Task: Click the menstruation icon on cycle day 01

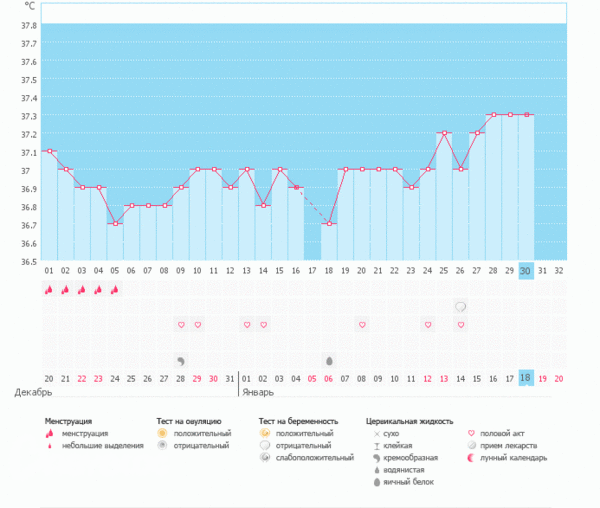Action: coord(48,290)
